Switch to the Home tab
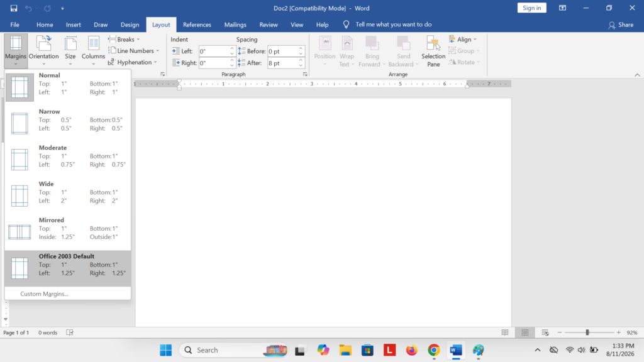This screenshot has width=644, height=362. point(45,25)
